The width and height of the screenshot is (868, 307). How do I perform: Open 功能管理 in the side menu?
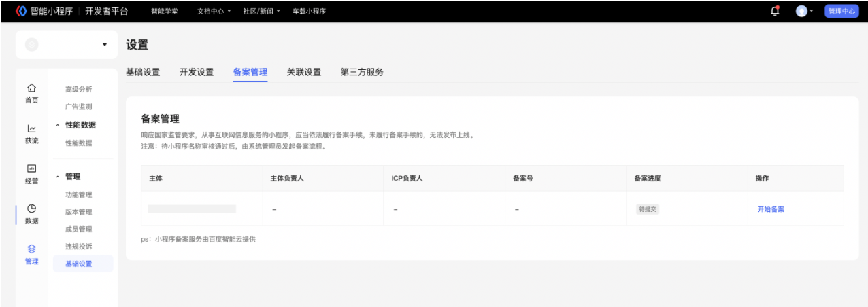[x=78, y=195]
